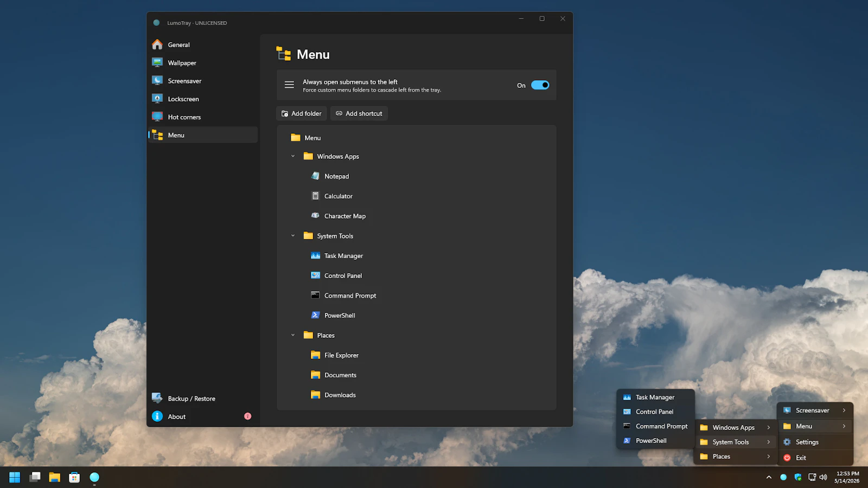Open File Explorer from the taskbar
868x488 pixels.
[54, 477]
